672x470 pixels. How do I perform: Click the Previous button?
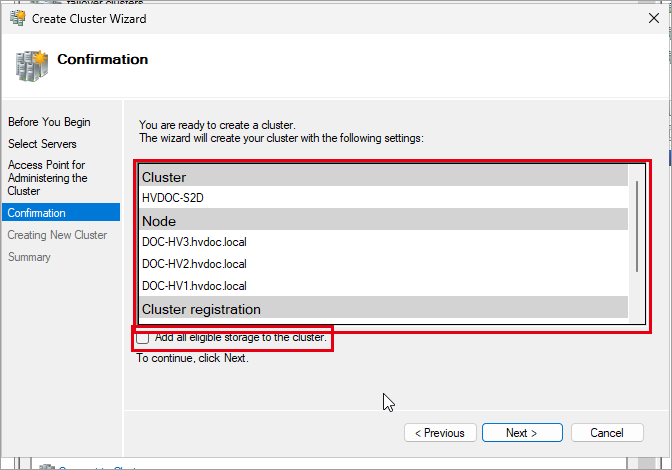pos(440,433)
